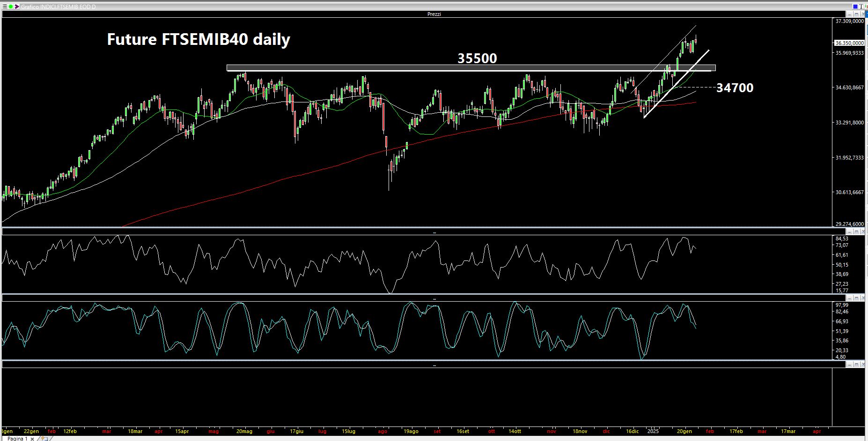868x441 pixels.
Task: Close the Pagina 1 tab
Action: [x=32, y=439]
